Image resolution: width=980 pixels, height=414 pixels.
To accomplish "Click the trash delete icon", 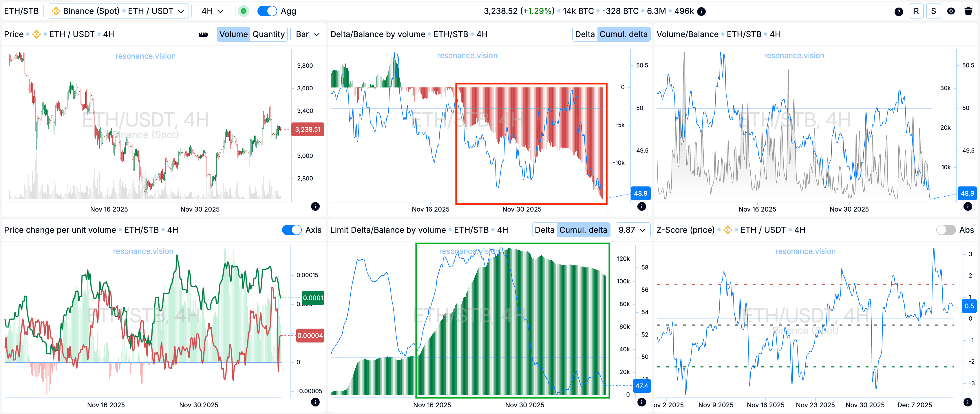I will (x=969, y=11).
